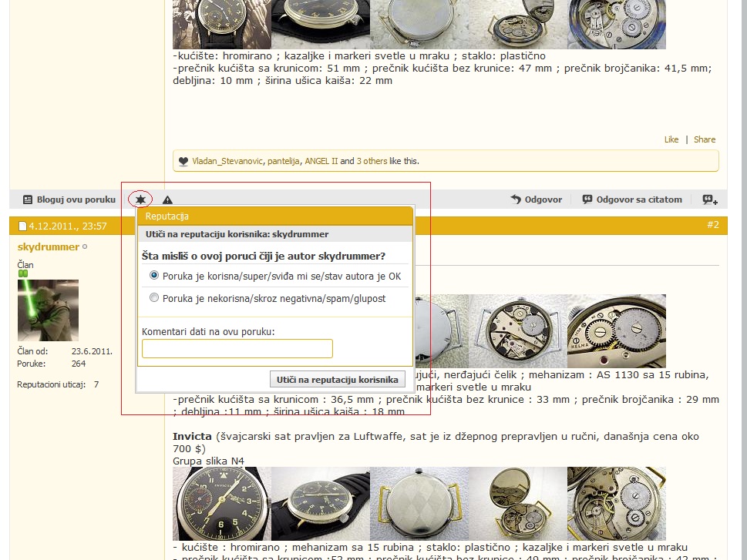Click the multi-quote icon
This screenshot has height=560, width=747.
point(709,200)
